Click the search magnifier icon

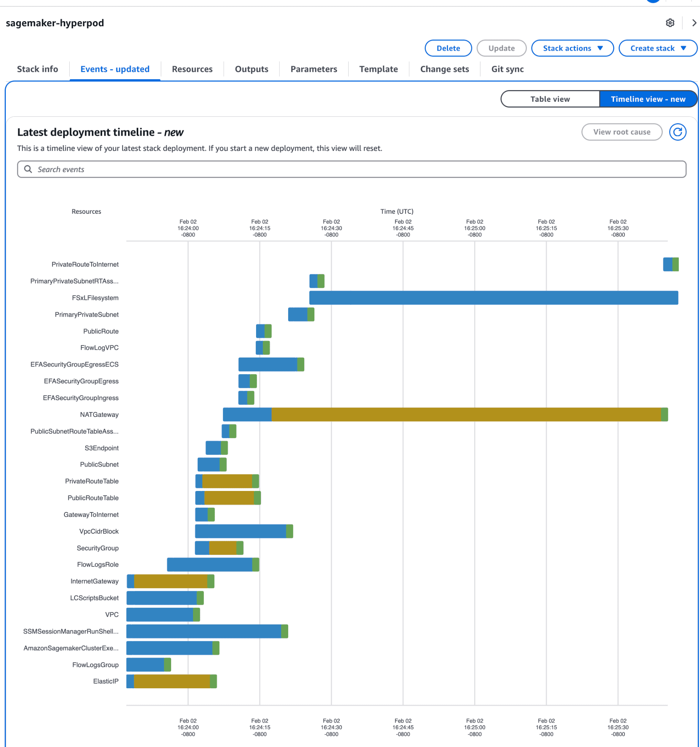click(28, 169)
